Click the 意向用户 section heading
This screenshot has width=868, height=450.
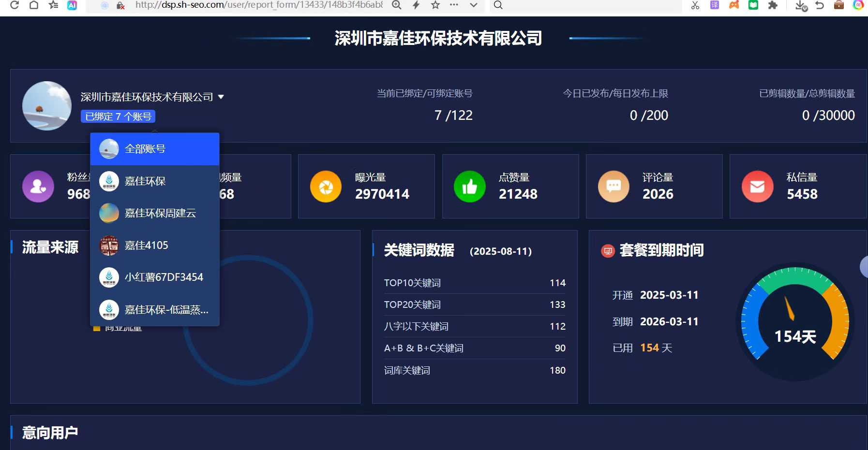click(50, 433)
